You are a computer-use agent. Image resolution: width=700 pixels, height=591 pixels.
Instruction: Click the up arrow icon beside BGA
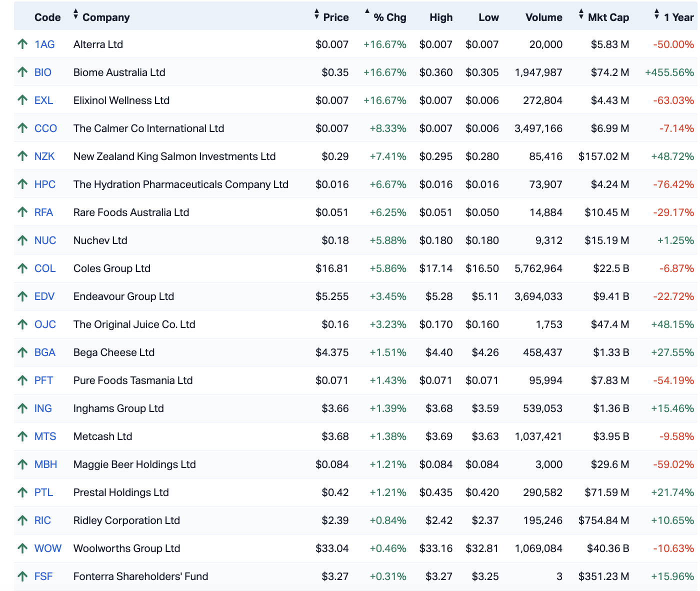(22, 352)
